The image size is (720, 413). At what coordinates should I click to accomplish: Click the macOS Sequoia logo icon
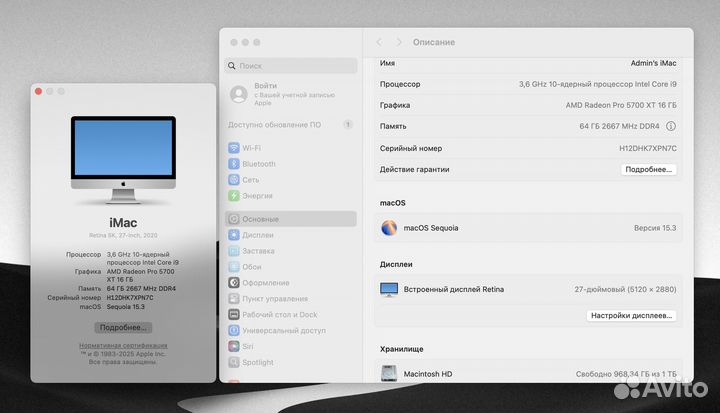tap(389, 228)
